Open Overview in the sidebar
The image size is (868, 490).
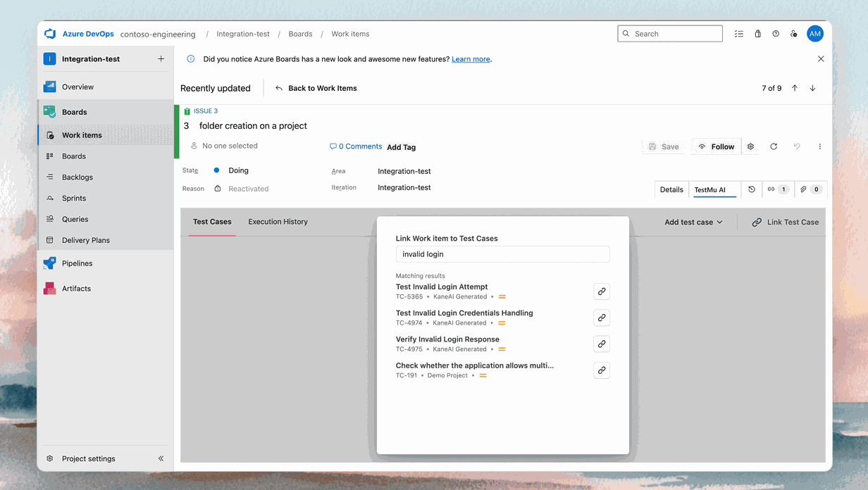point(106,87)
